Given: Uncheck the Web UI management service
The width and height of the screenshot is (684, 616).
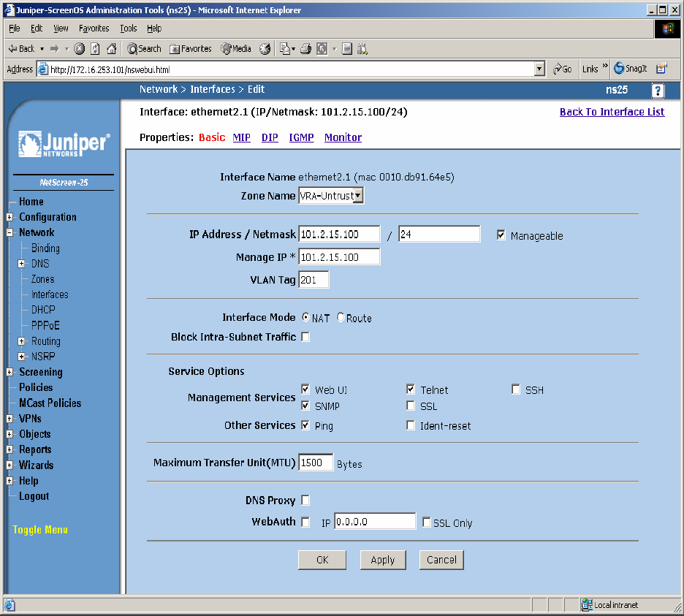Looking at the screenshot, I should 305,389.
